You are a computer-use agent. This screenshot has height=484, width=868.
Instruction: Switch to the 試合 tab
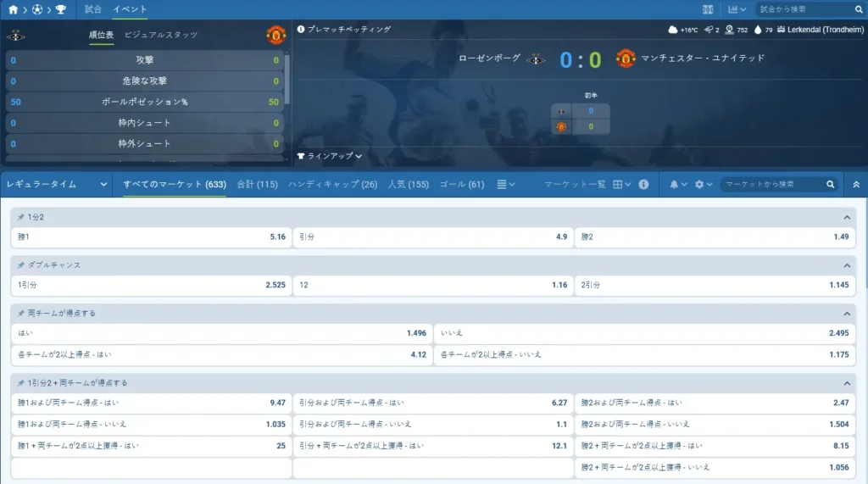click(x=93, y=9)
